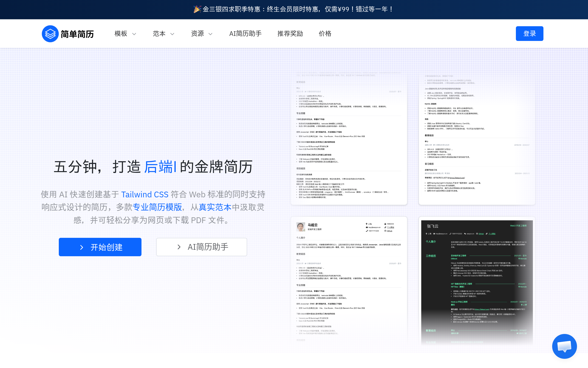This screenshot has width=588, height=368.
Task: Open the 价格 page
Action: 325,34
